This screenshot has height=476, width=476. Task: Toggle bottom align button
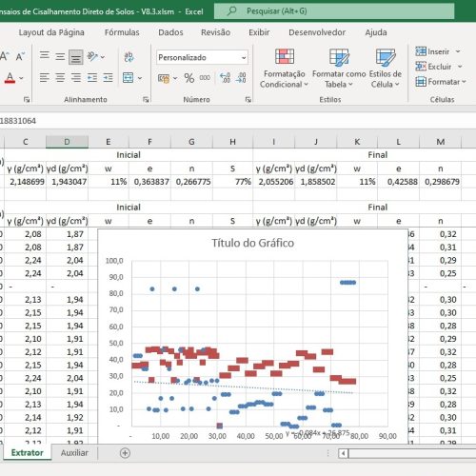(75, 57)
